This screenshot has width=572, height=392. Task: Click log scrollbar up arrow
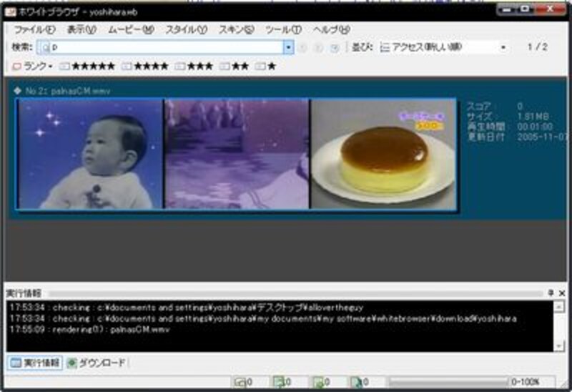pos(559,307)
